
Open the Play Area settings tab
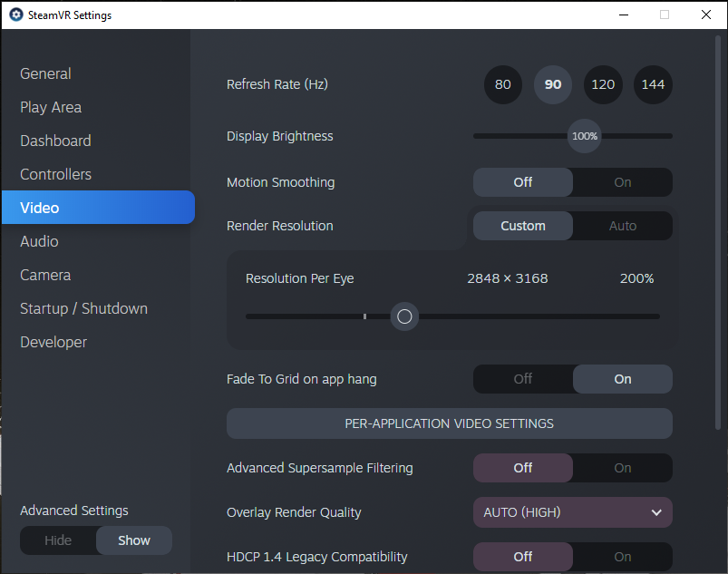coord(51,107)
